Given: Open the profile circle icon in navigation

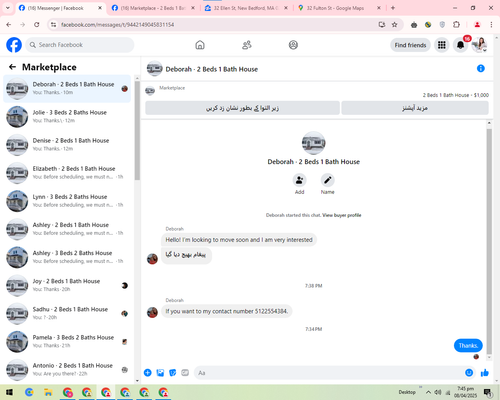Looking at the screenshot, I should pyautogui.click(x=293, y=45).
